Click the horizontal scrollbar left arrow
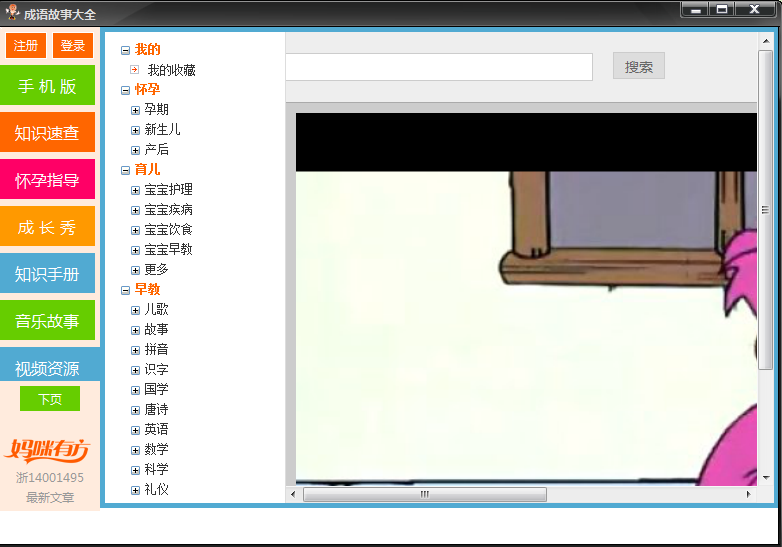Screen dimensions: 782x547 coord(293,495)
